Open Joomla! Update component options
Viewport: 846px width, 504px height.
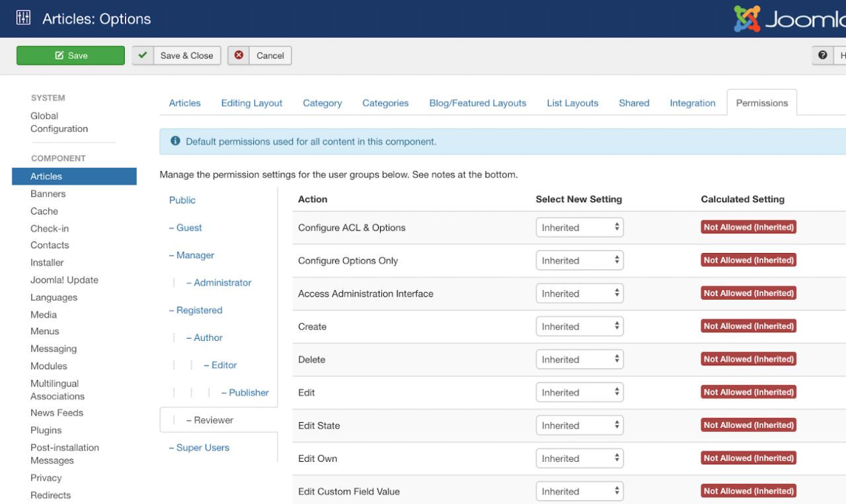click(x=64, y=280)
